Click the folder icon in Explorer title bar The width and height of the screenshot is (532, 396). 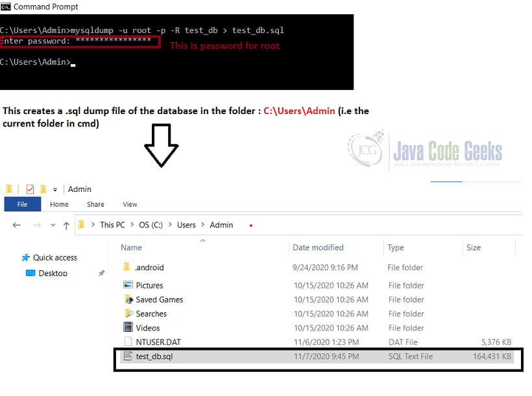(9, 189)
